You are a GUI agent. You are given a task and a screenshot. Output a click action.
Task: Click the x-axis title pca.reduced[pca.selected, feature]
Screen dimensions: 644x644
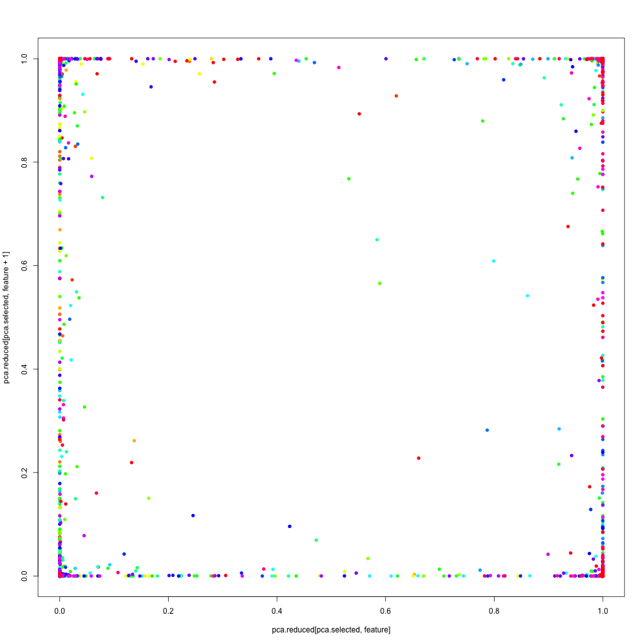coord(331,629)
